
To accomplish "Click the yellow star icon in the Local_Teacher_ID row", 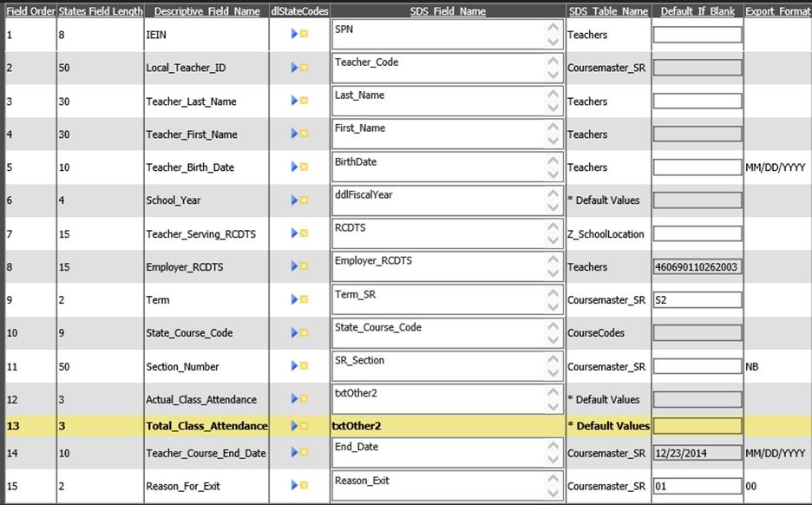I will pyautogui.click(x=304, y=68).
